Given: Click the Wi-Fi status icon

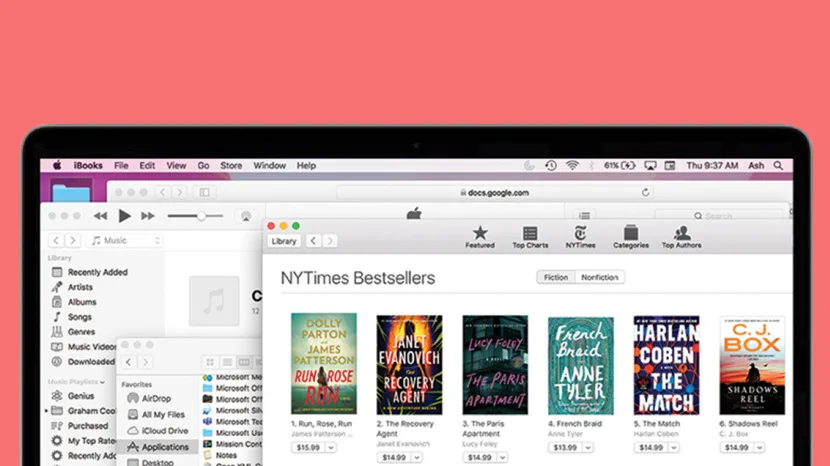Looking at the screenshot, I should pyautogui.click(x=572, y=165).
